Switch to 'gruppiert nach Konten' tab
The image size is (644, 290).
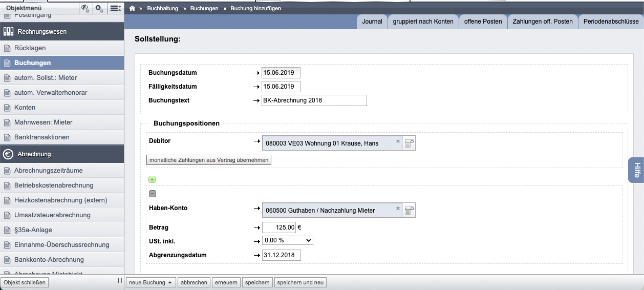click(x=423, y=22)
